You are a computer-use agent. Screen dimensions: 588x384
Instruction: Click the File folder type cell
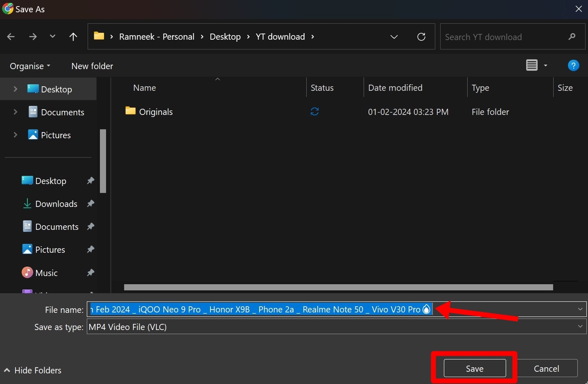490,112
